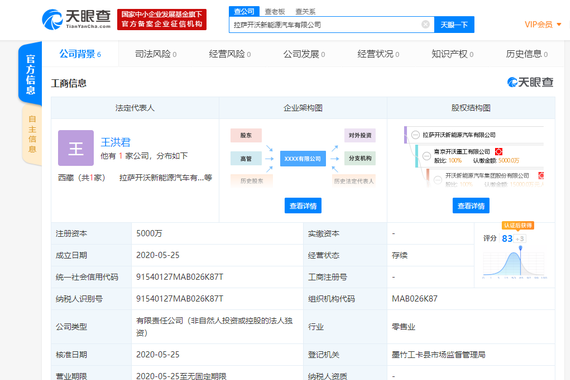The height and width of the screenshot is (380, 570).
Task: Click the Tianyancha logo
Action: [76, 19]
